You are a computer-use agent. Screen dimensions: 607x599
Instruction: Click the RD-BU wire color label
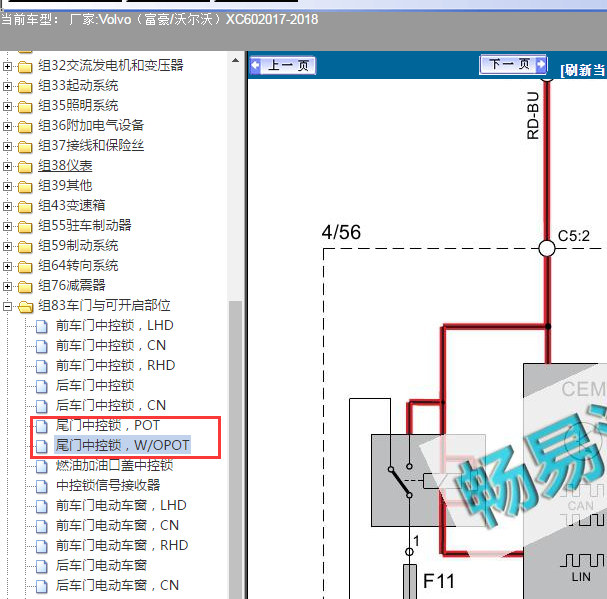(533, 115)
